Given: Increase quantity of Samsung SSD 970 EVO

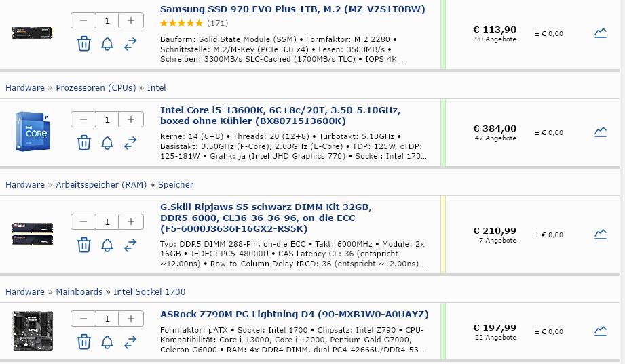Looking at the screenshot, I should 131,20.
